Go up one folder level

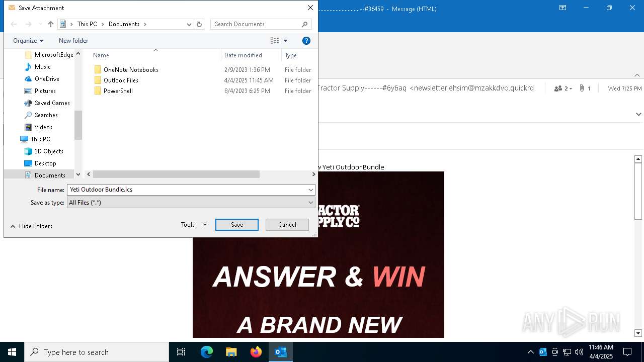tap(50, 24)
